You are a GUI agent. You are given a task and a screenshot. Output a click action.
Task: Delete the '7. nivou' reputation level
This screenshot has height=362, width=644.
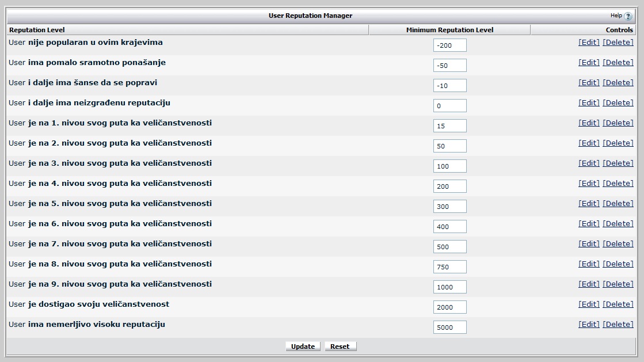(x=618, y=244)
